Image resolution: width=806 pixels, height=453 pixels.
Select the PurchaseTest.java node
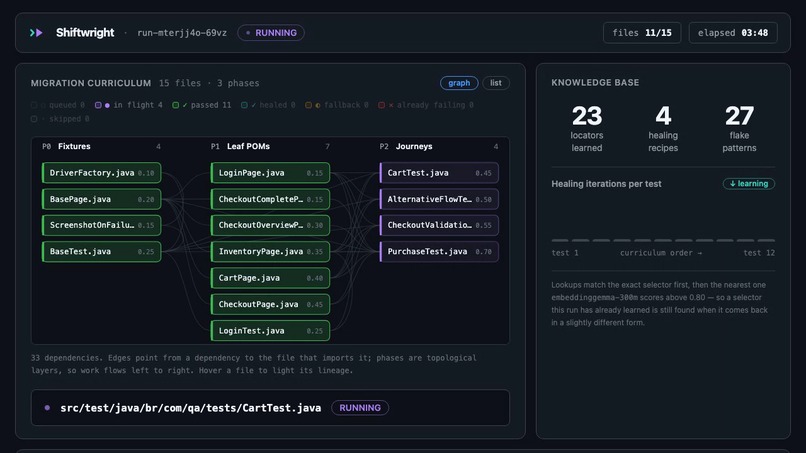[439, 251]
